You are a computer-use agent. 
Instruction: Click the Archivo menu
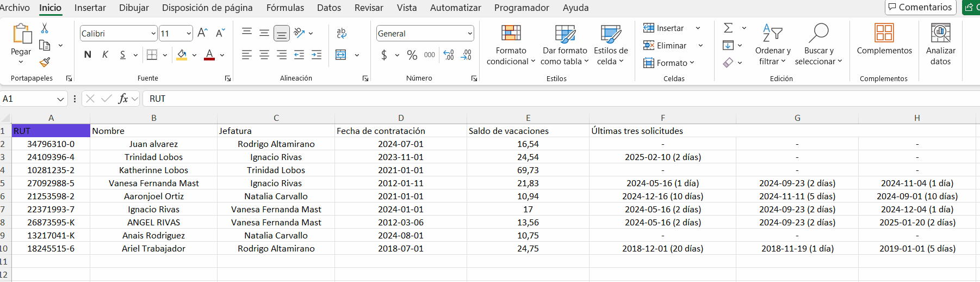tap(15, 8)
